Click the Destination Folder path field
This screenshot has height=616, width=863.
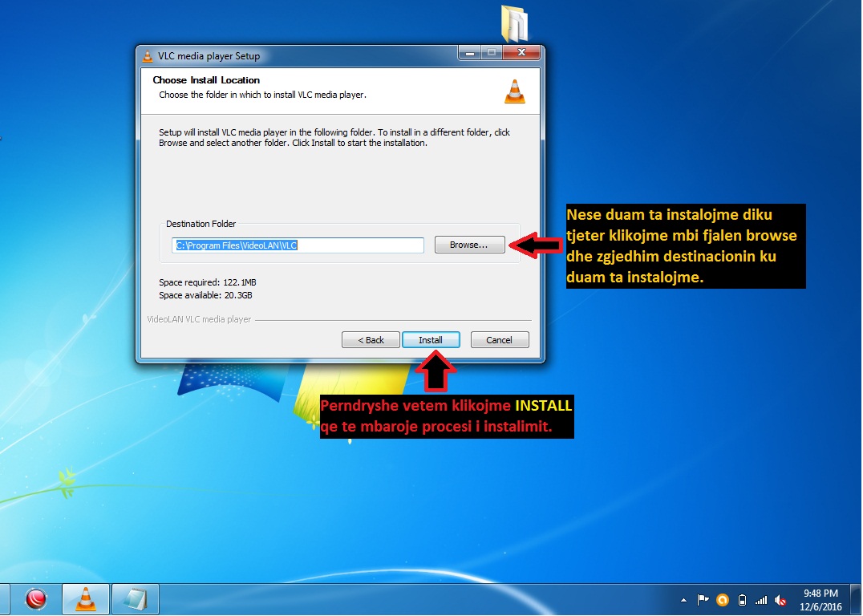click(x=298, y=245)
